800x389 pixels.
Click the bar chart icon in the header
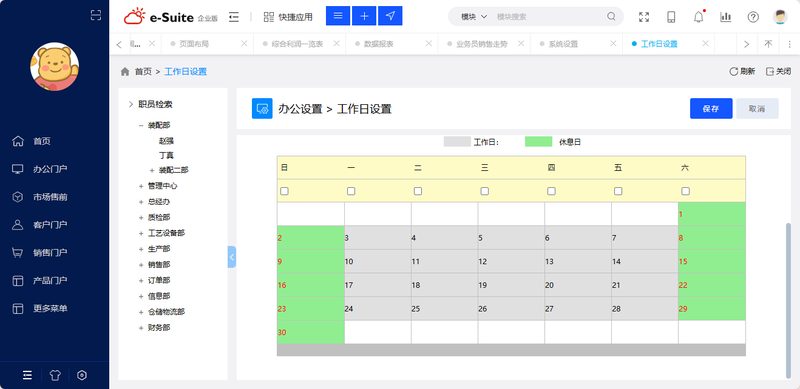click(x=726, y=17)
